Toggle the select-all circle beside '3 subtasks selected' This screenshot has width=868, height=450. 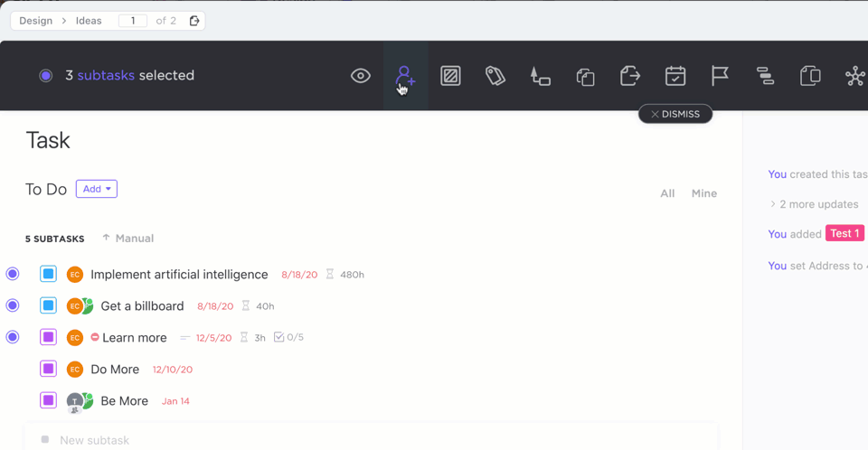coord(45,76)
